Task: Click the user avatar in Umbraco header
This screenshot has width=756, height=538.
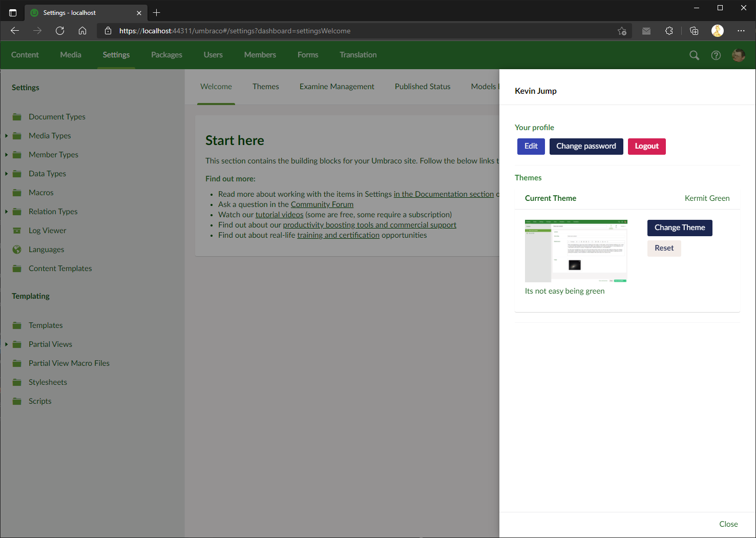Action: [739, 55]
